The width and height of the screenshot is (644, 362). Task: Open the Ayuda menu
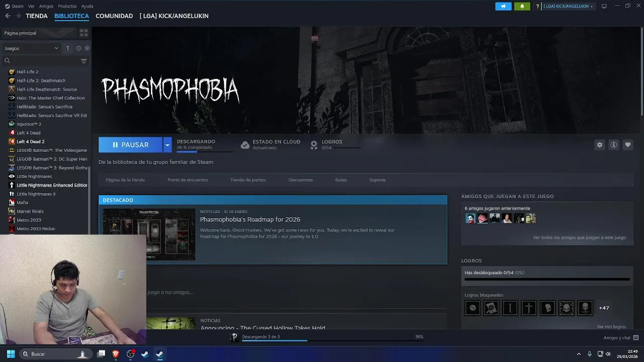pyautogui.click(x=87, y=6)
